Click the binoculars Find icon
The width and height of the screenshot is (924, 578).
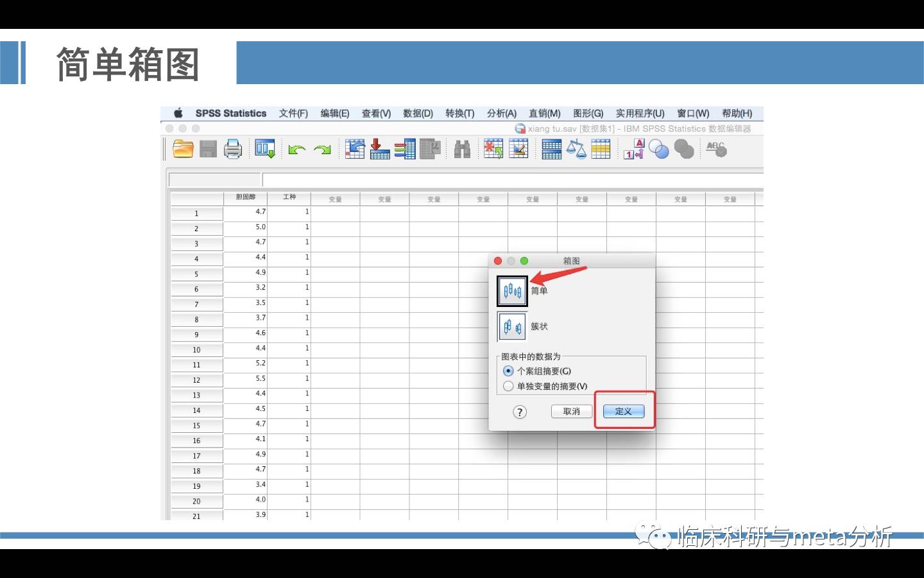[x=462, y=150]
